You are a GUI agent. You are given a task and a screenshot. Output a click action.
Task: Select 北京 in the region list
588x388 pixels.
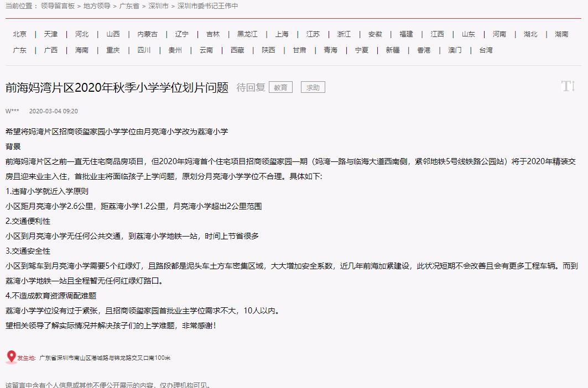tap(20, 33)
